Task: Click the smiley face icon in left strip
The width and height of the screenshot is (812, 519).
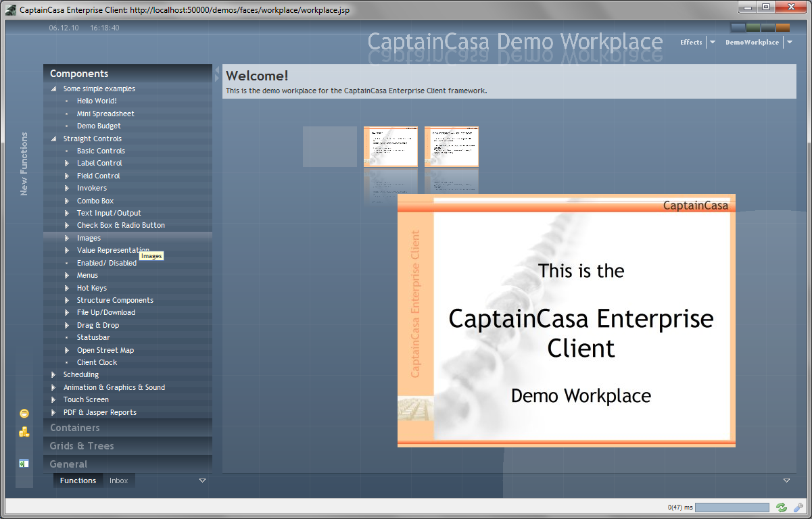Action: [x=24, y=414]
